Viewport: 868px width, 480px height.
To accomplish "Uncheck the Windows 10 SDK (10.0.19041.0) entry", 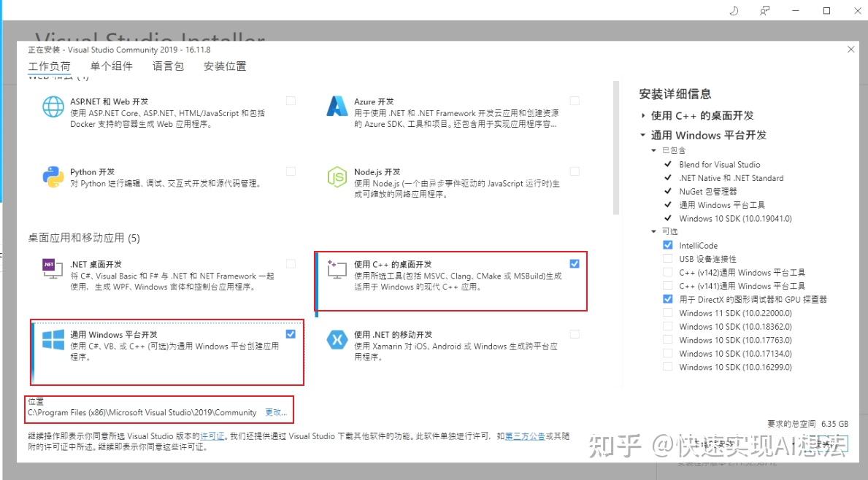I will pos(668,218).
